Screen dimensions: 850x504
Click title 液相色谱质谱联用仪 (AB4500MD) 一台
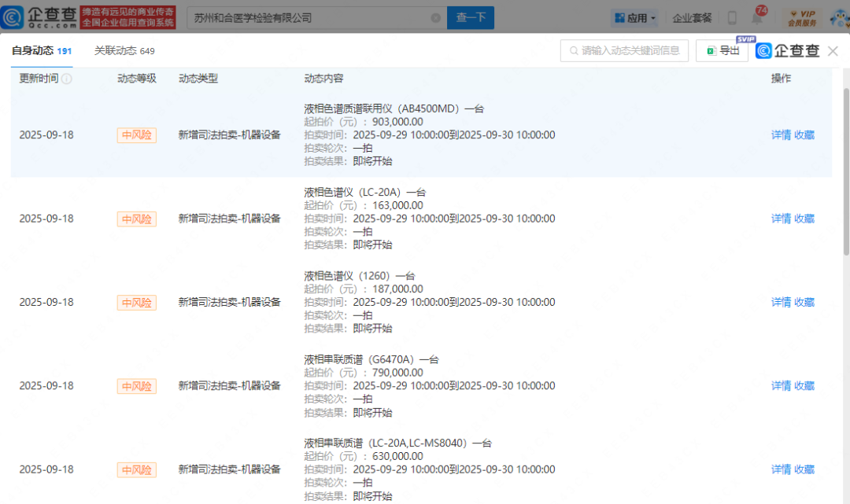point(394,109)
